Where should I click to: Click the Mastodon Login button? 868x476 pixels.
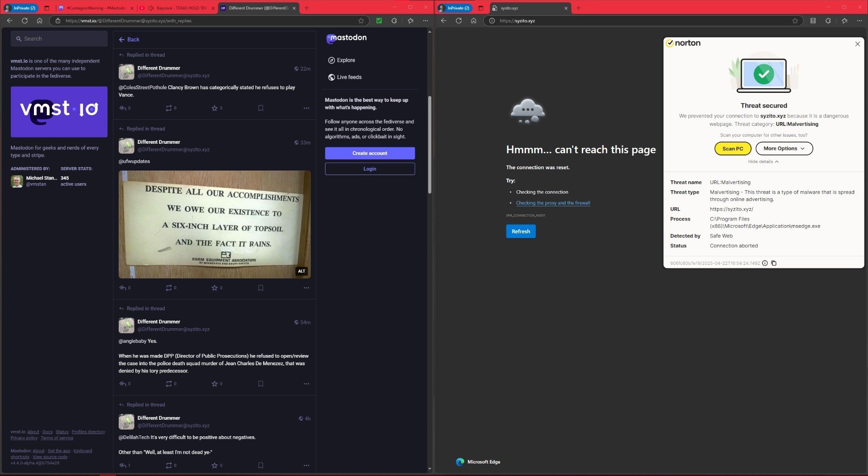point(370,169)
